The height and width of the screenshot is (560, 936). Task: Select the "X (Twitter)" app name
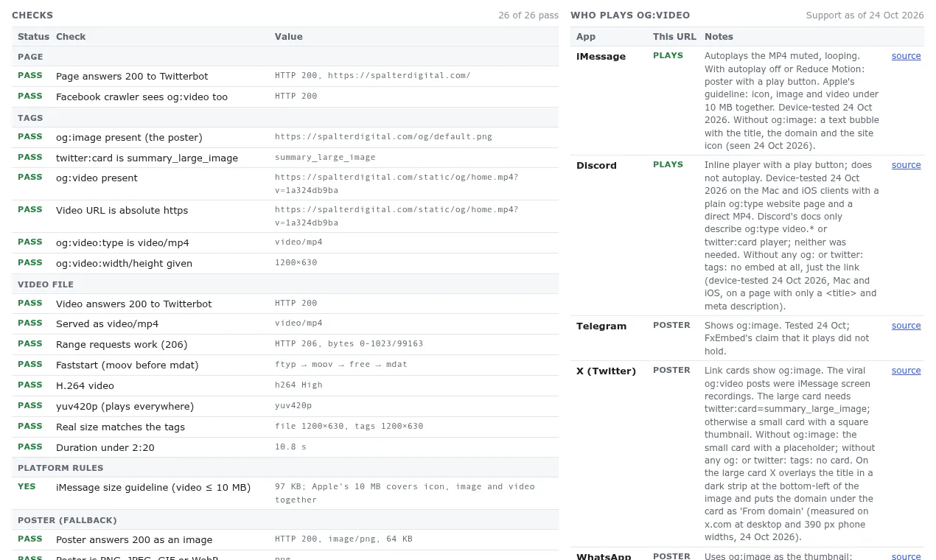pyautogui.click(x=606, y=371)
